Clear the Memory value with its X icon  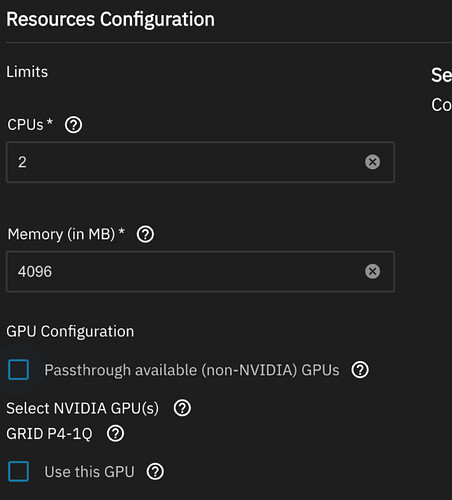pos(372,271)
